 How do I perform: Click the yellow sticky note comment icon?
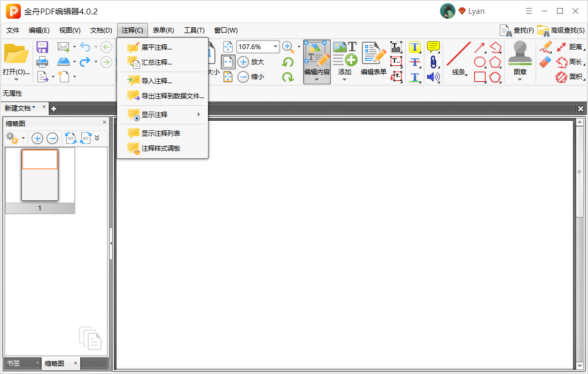click(x=434, y=47)
